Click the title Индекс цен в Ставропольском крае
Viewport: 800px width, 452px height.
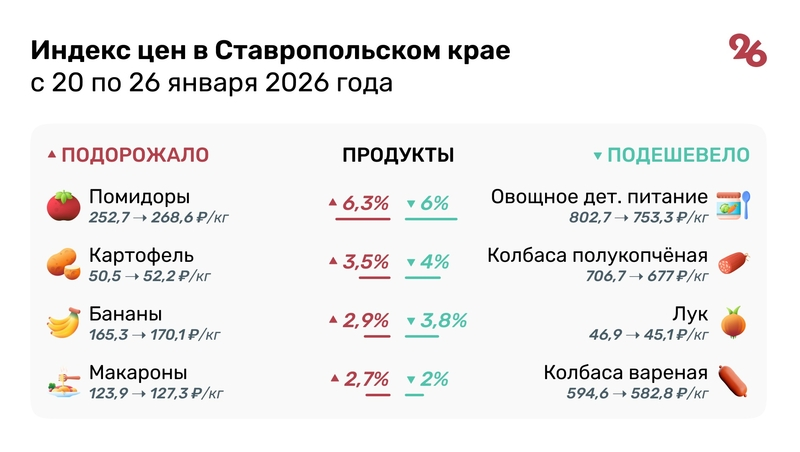(270, 51)
